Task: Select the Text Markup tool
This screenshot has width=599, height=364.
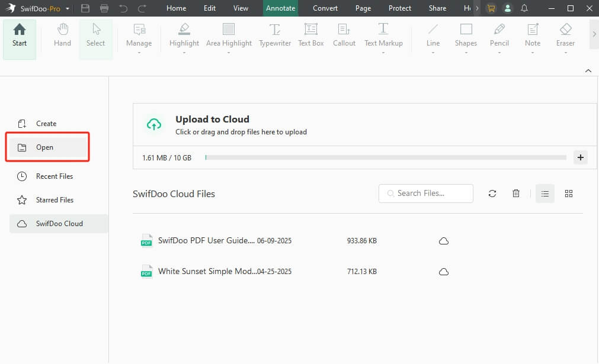Action: pyautogui.click(x=383, y=35)
